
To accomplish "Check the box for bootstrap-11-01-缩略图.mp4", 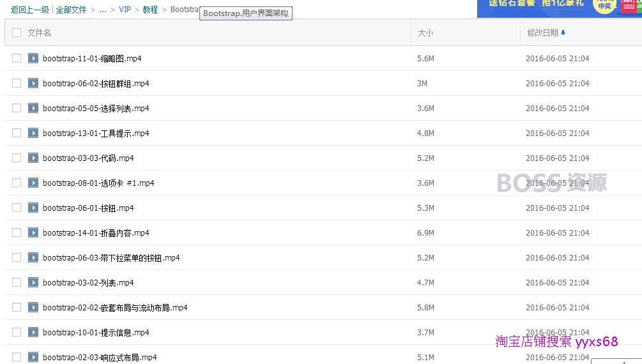I will click(17, 58).
